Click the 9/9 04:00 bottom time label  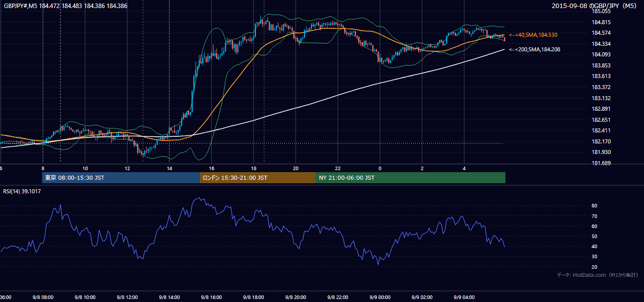464,297
